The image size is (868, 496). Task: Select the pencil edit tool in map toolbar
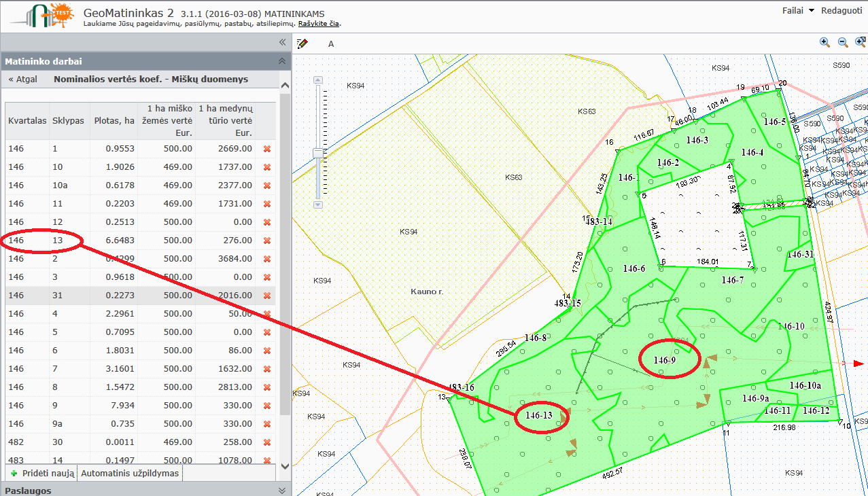click(x=302, y=43)
